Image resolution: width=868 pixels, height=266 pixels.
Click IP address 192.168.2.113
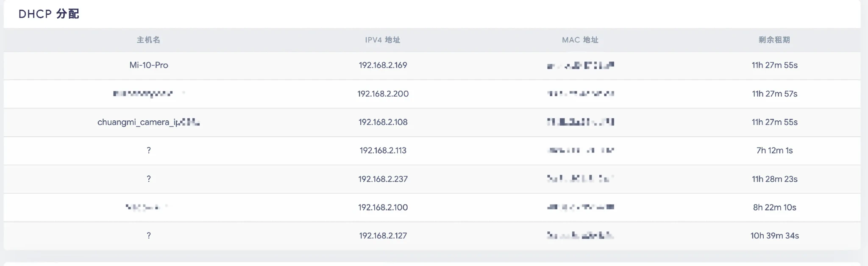(x=383, y=150)
